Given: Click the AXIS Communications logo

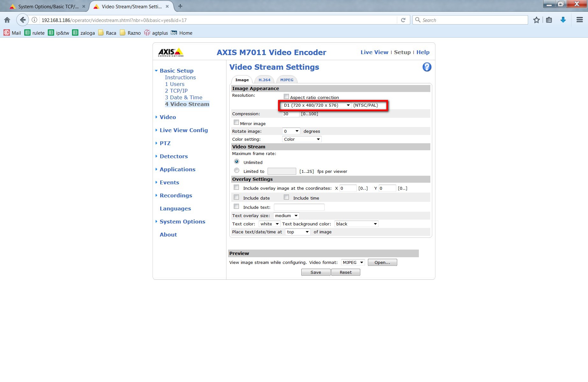Looking at the screenshot, I should [171, 52].
